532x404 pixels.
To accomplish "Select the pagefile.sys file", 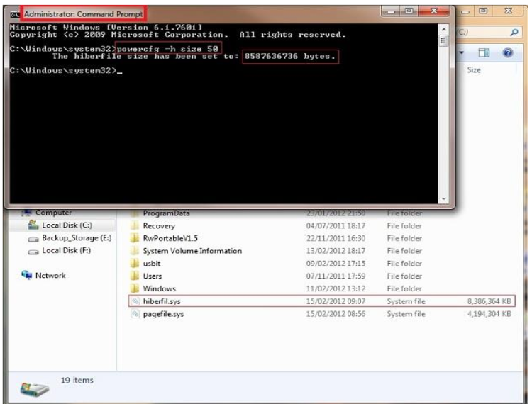I will coord(163,314).
